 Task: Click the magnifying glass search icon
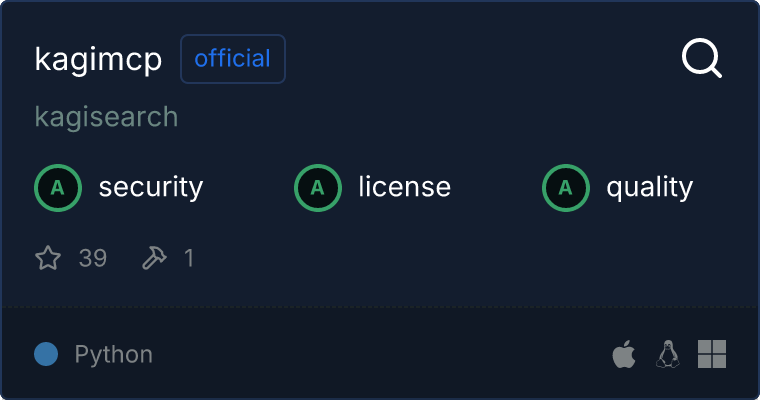pyautogui.click(x=701, y=58)
